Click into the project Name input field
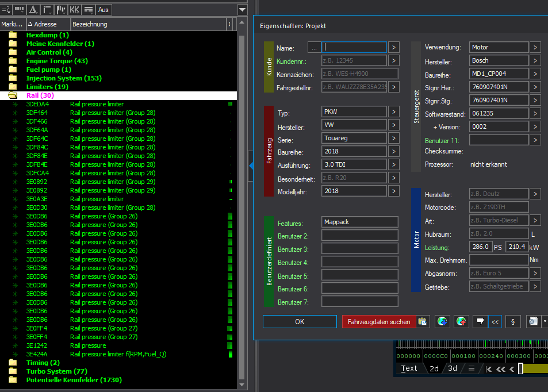The image size is (548, 392). [x=355, y=47]
